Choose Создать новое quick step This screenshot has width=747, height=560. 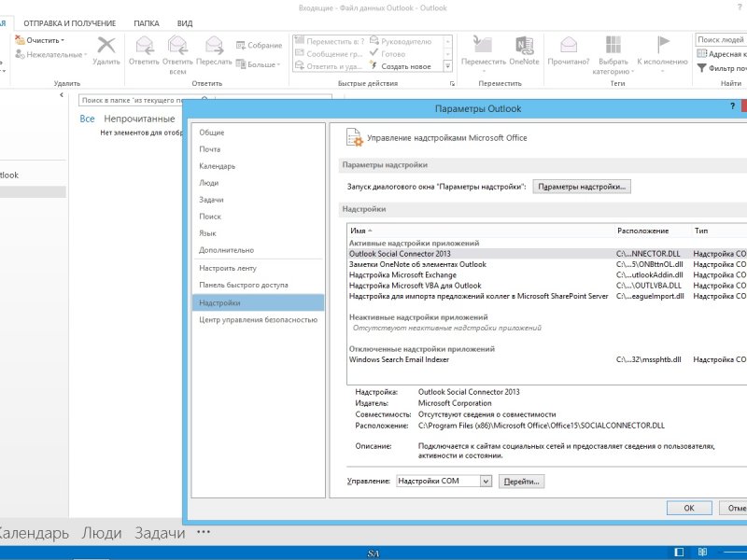401,66
